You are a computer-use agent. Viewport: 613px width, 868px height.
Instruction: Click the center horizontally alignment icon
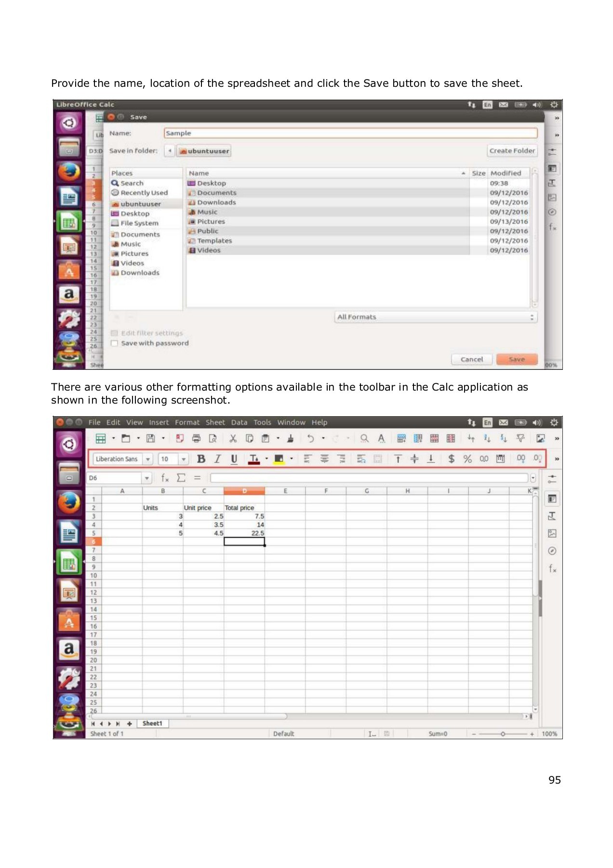pyautogui.click(x=325, y=459)
